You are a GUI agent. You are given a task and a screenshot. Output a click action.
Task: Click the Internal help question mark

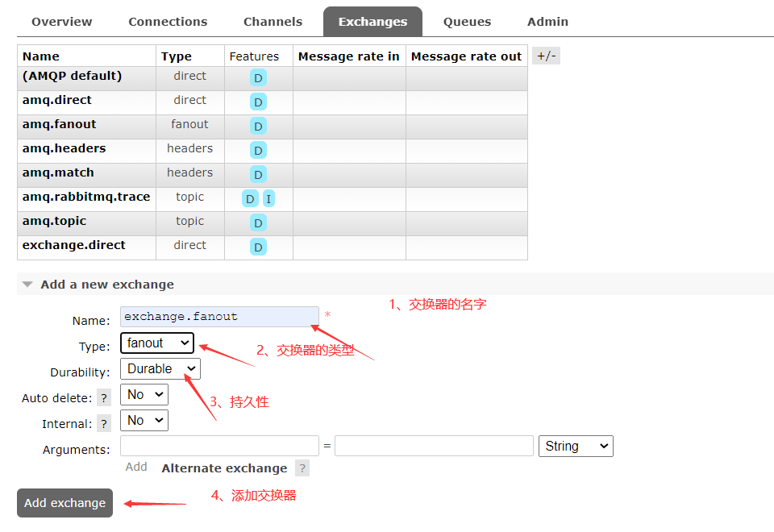tap(104, 423)
